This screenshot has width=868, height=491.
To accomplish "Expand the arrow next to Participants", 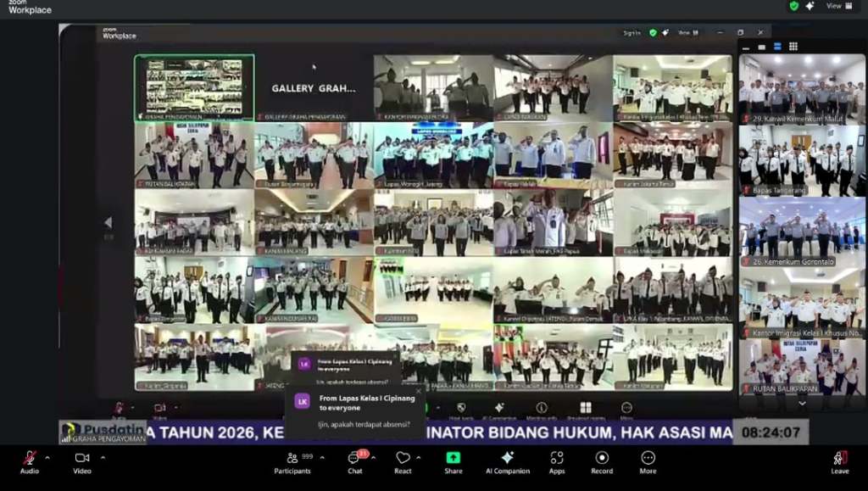I will point(320,458).
